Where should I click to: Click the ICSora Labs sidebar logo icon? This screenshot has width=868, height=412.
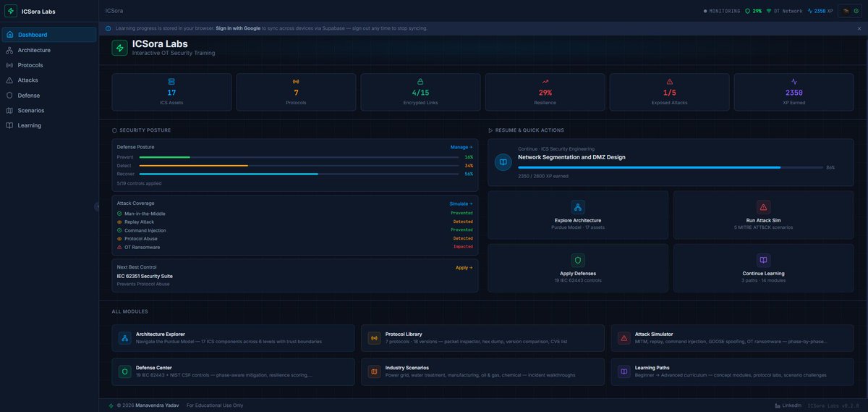click(11, 11)
